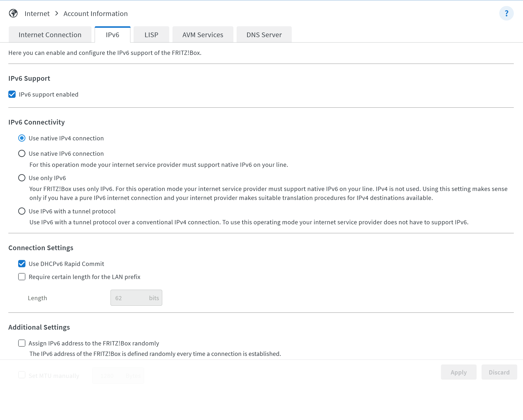Open the help question mark icon

tap(506, 13)
